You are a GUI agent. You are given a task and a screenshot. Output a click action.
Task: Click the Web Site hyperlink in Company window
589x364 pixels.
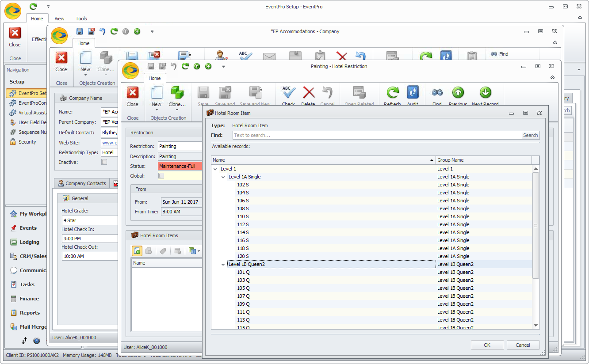(x=110, y=142)
